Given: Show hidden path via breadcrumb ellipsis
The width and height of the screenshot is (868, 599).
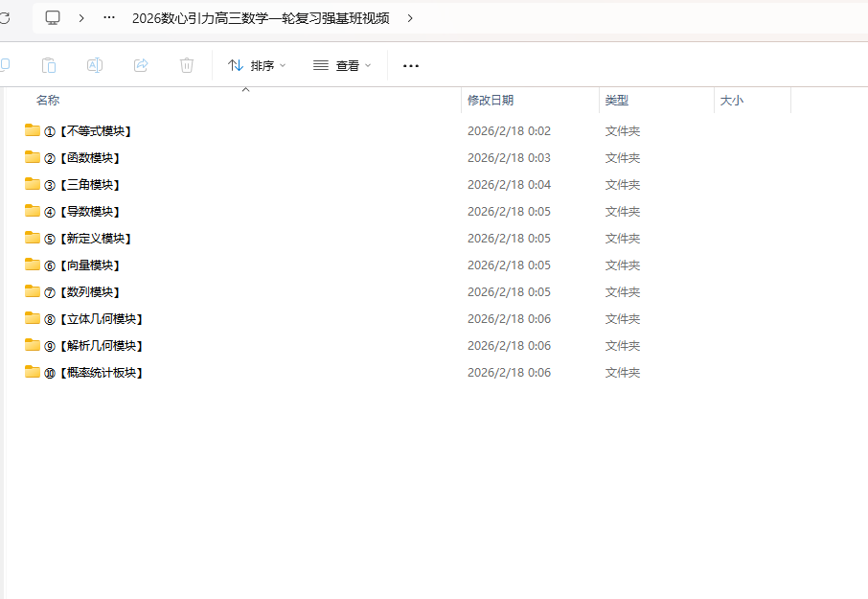Looking at the screenshot, I should pyautogui.click(x=109, y=18).
